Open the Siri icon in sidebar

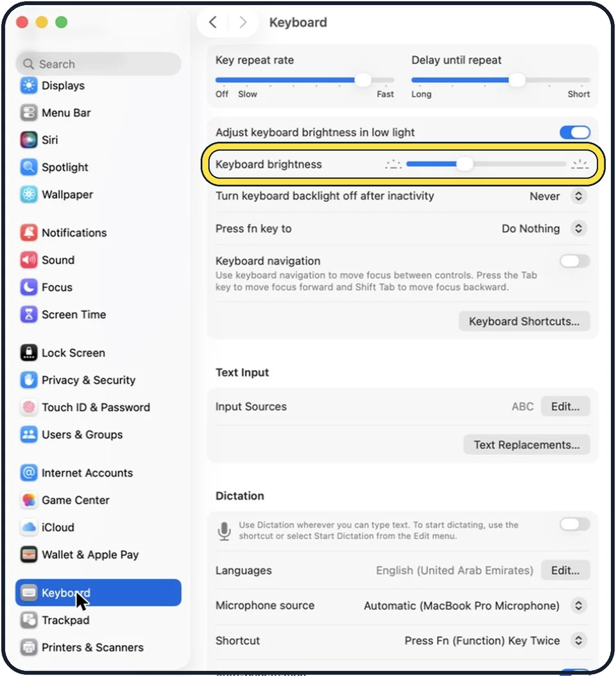(29, 140)
